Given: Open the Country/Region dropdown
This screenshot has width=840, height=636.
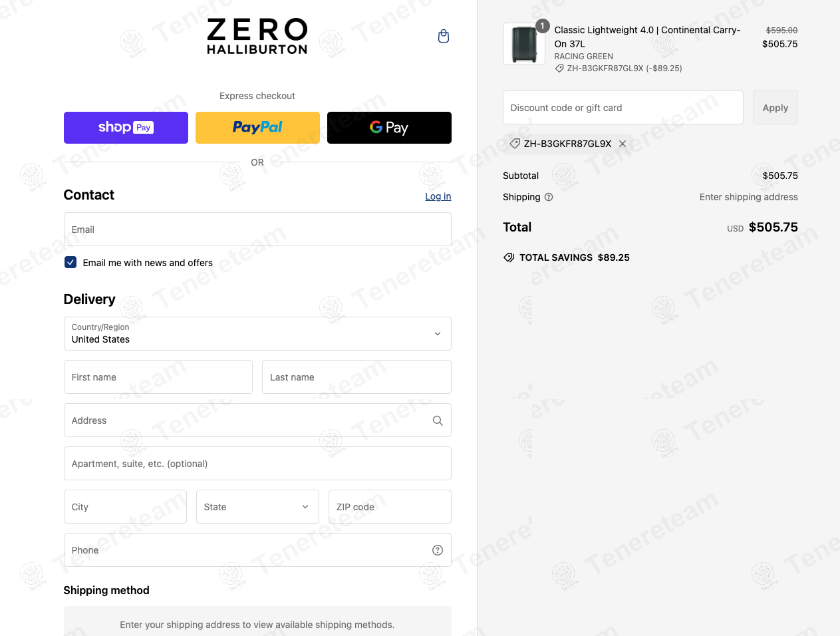Looking at the screenshot, I should tap(257, 334).
